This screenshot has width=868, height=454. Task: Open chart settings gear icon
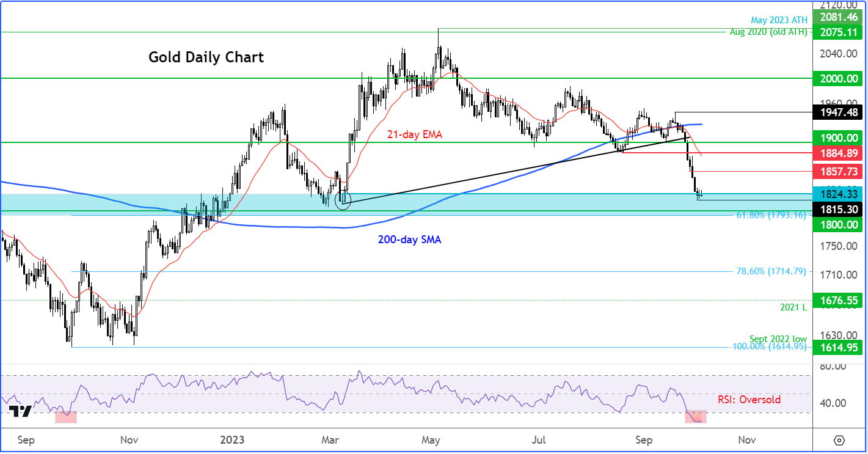coord(839,440)
